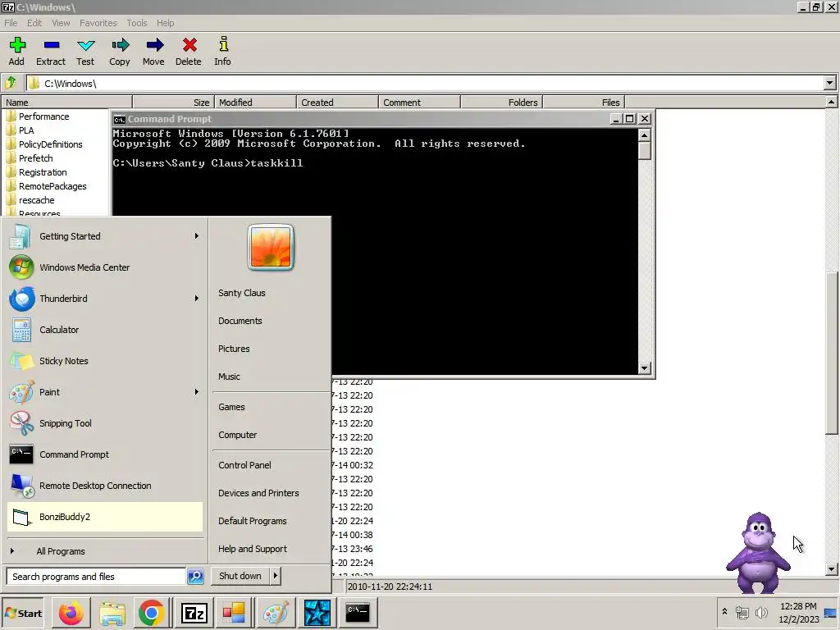Open Getting Started in Start menu
This screenshot has height=630, width=840.
tap(105, 236)
